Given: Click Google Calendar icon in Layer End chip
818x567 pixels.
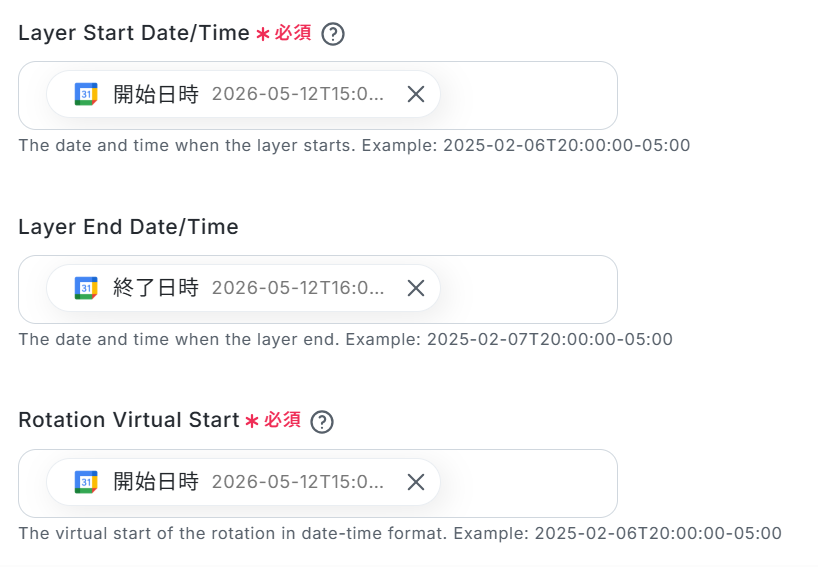Looking at the screenshot, I should click(x=86, y=288).
